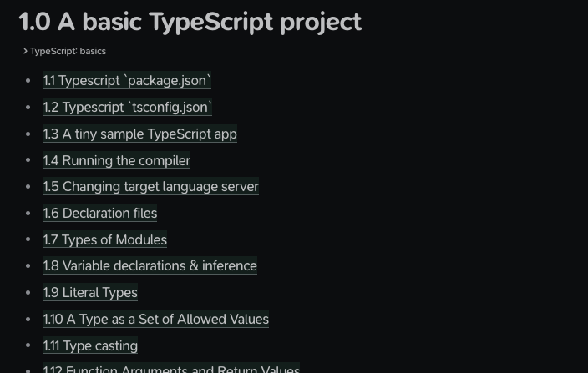Open 1.9 Literal Types link
The width and height of the screenshot is (588, 373).
[90, 292]
